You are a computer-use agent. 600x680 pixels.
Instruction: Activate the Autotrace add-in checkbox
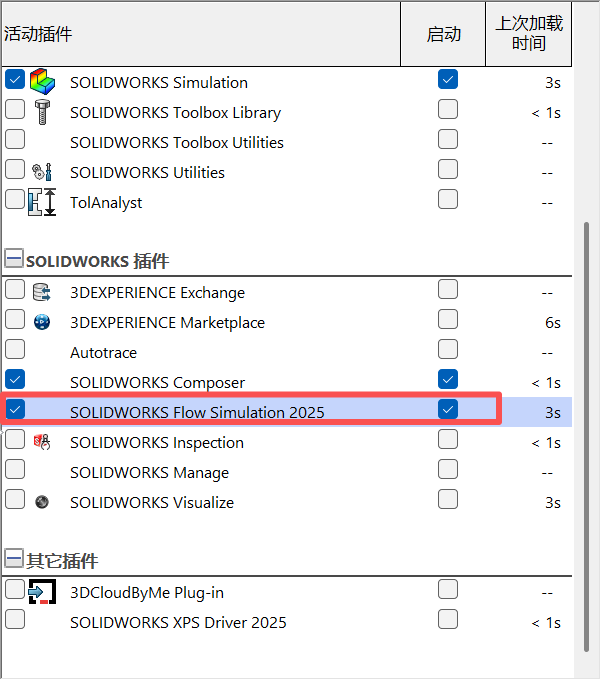click(15, 349)
